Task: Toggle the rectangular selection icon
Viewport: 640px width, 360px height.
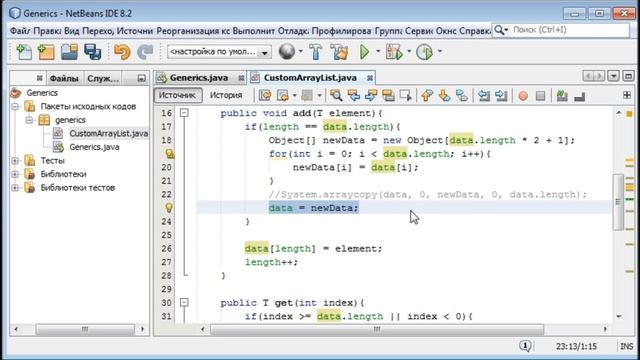Action: point(406,96)
